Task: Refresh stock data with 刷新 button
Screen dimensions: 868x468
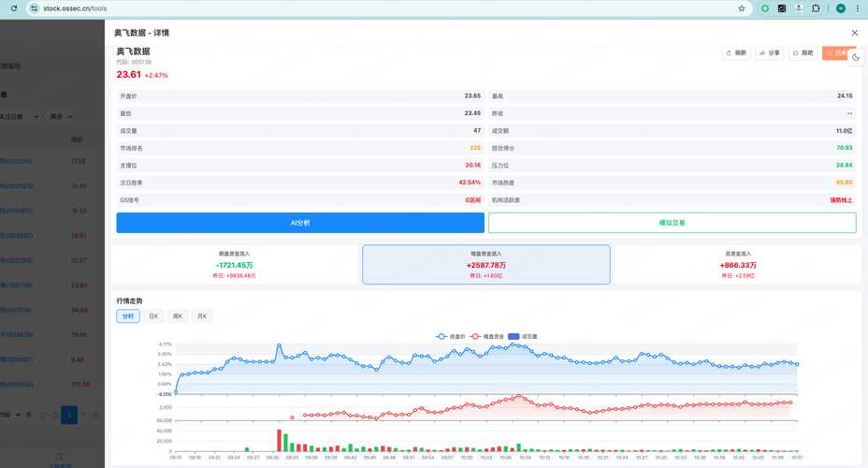Action: (x=736, y=53)
